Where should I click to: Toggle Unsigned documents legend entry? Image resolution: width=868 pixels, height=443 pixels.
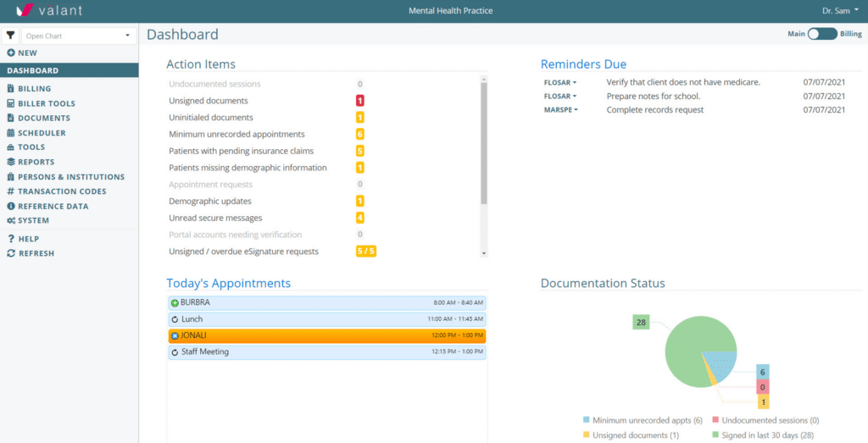(631, 435)
